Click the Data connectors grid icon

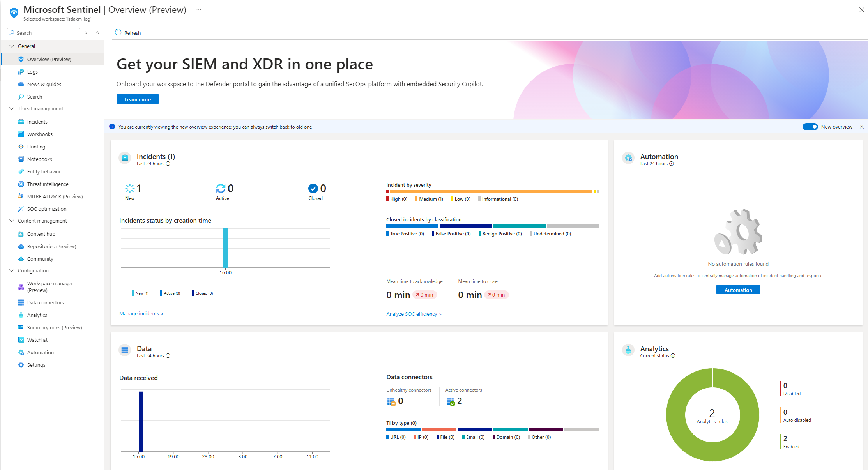[21, 302]
